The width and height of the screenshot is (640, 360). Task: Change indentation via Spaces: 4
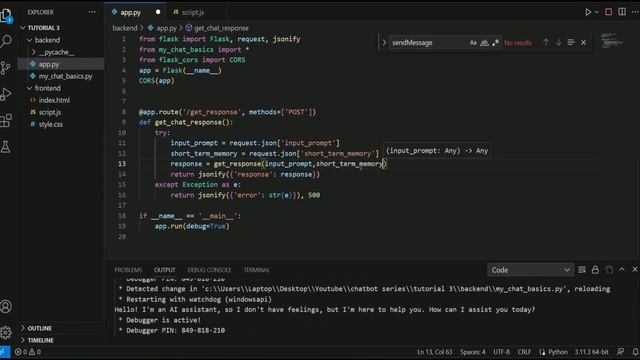pyautogui.click(x=473, y=352)
